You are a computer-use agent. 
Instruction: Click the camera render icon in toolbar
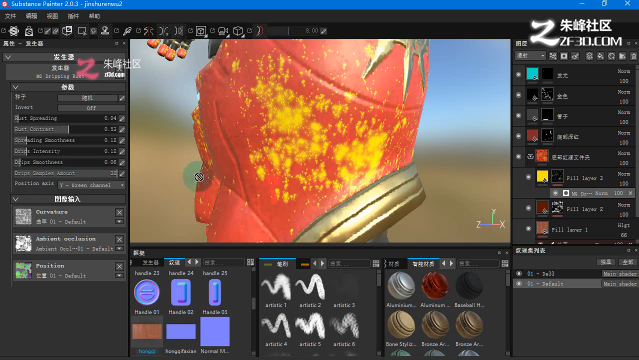[223, 31]
